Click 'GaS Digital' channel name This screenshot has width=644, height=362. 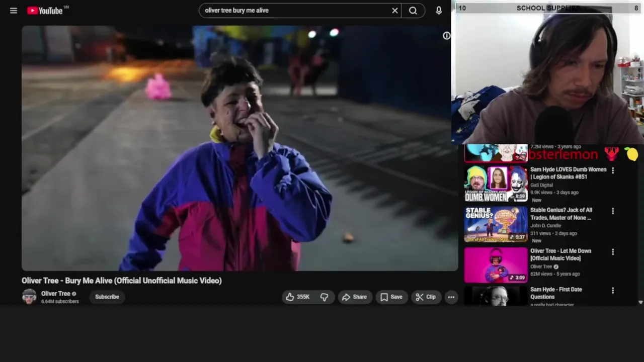(542, 186)
